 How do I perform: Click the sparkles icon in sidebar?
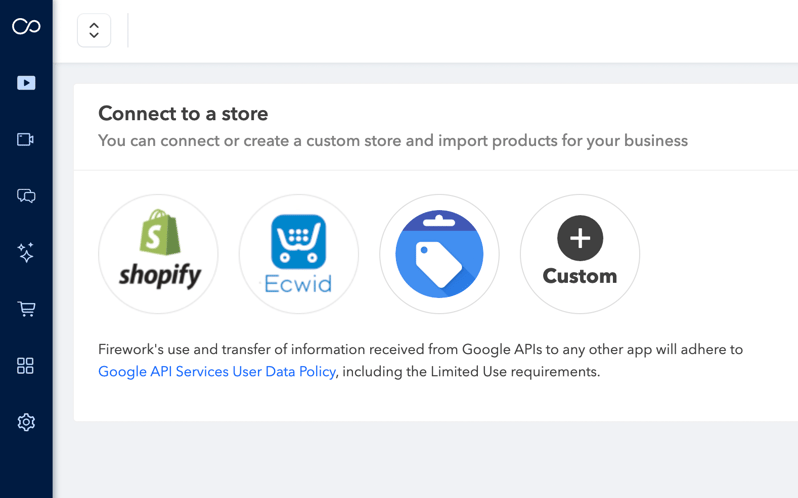[26, 253]
